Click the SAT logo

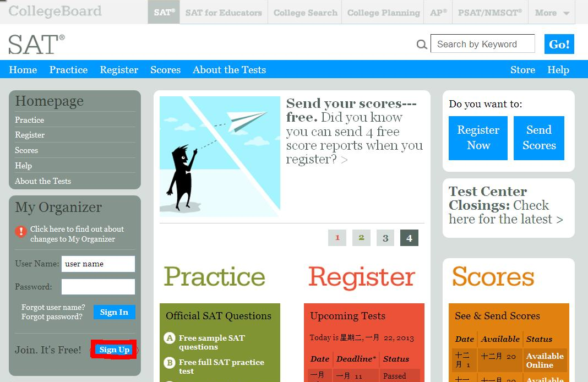(36, 44)
